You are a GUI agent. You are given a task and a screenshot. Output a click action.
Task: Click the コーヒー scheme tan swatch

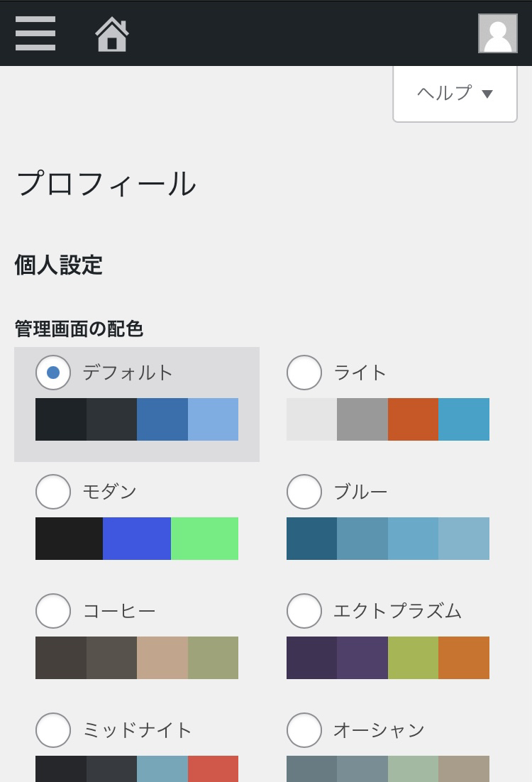coord(162,658)
